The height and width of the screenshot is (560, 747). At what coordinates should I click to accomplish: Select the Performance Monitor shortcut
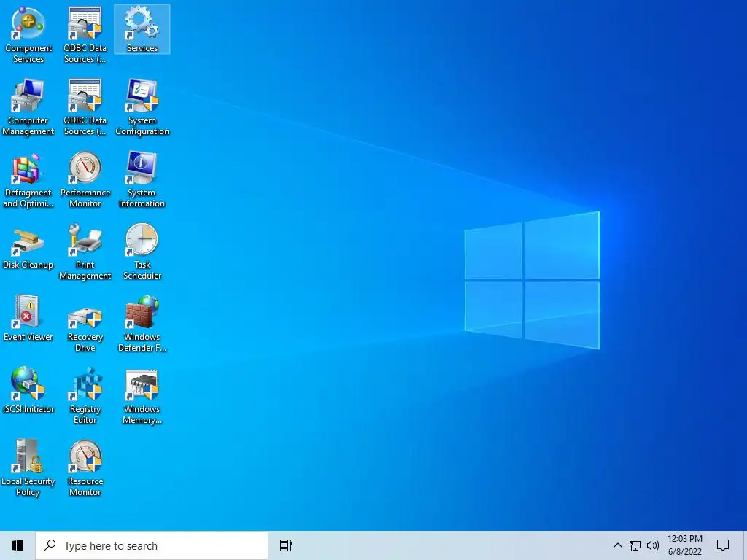click(x=85, y=180)
